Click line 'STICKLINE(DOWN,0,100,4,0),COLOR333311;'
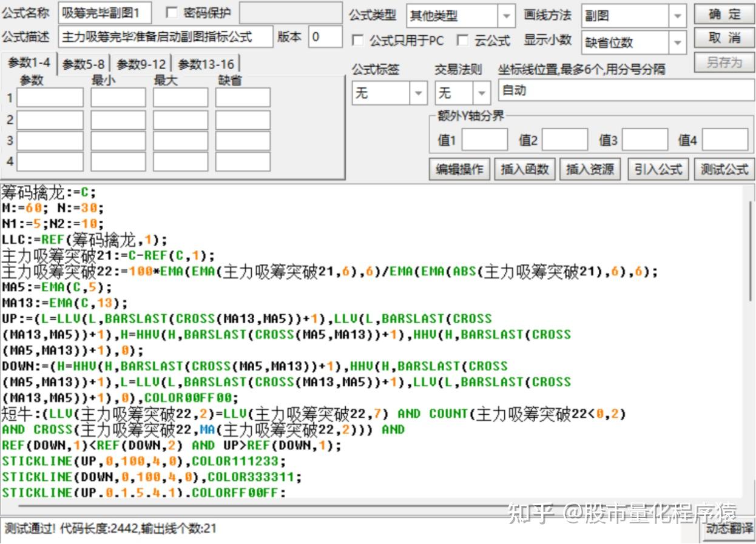Screen dimensions: 756x544 152,477
